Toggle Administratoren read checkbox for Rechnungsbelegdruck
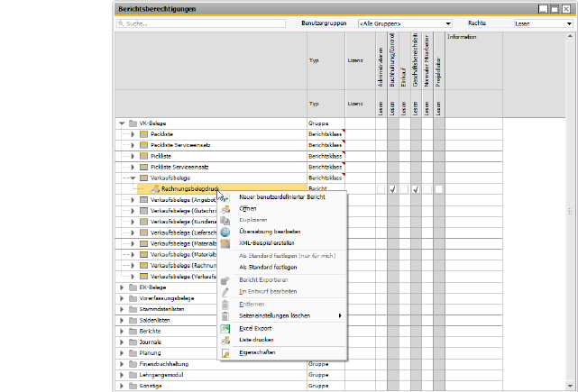578x392 pixels. (381, 189)
